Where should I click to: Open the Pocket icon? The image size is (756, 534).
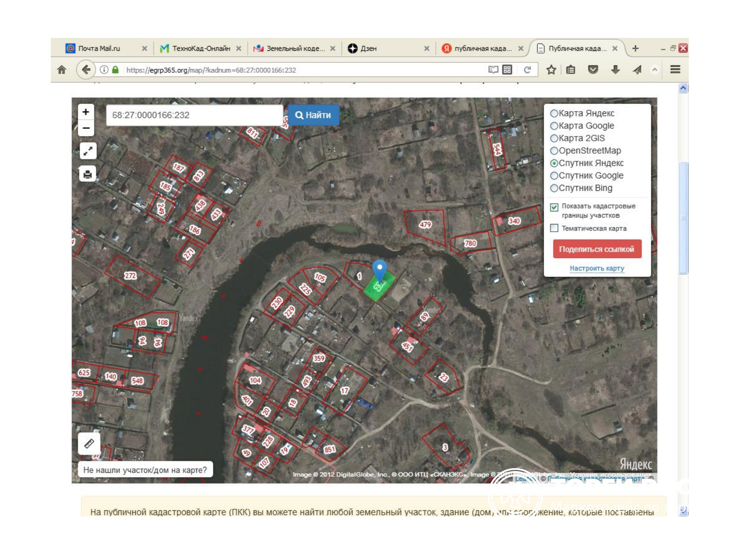593,70
